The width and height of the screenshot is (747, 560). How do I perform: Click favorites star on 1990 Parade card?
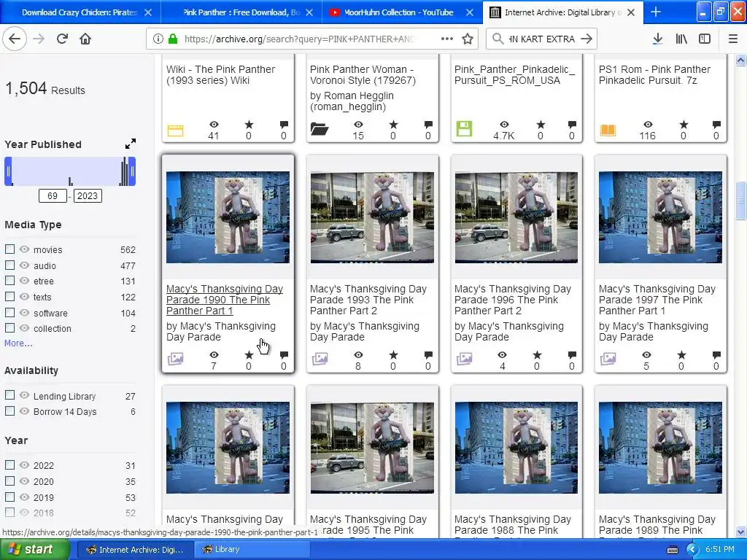pyautogui.click(x=249, y=355)
